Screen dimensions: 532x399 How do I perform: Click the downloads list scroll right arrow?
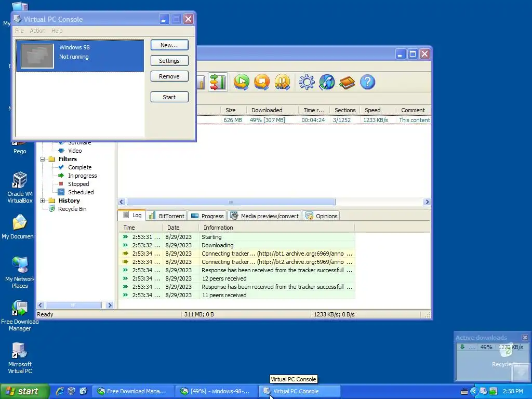point(427,202)
